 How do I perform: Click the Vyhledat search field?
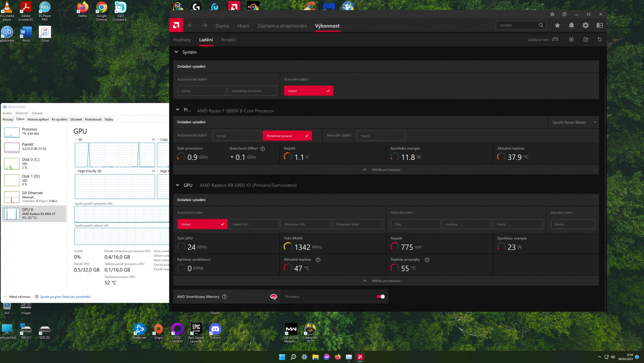[517, 25]
